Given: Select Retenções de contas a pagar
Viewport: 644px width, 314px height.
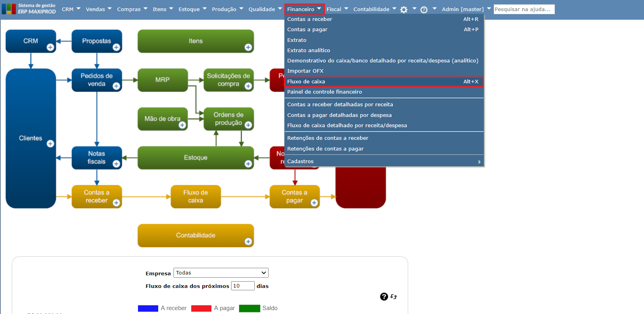Looking at the screenshot, I should point(384,149).
